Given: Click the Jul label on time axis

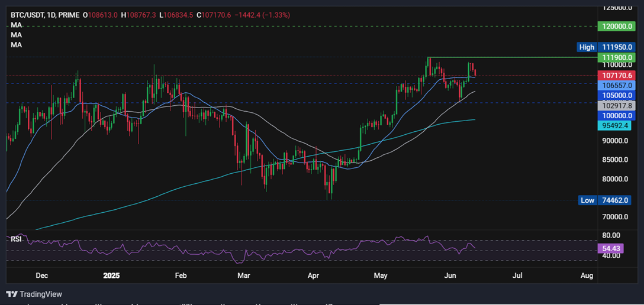Looking at the screenshot, I should 517,276.
